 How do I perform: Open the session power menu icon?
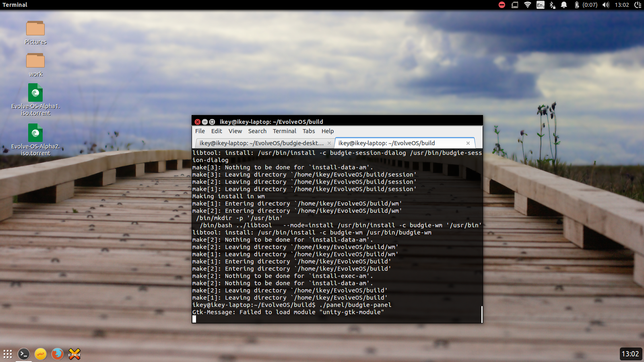click(638, 5)
